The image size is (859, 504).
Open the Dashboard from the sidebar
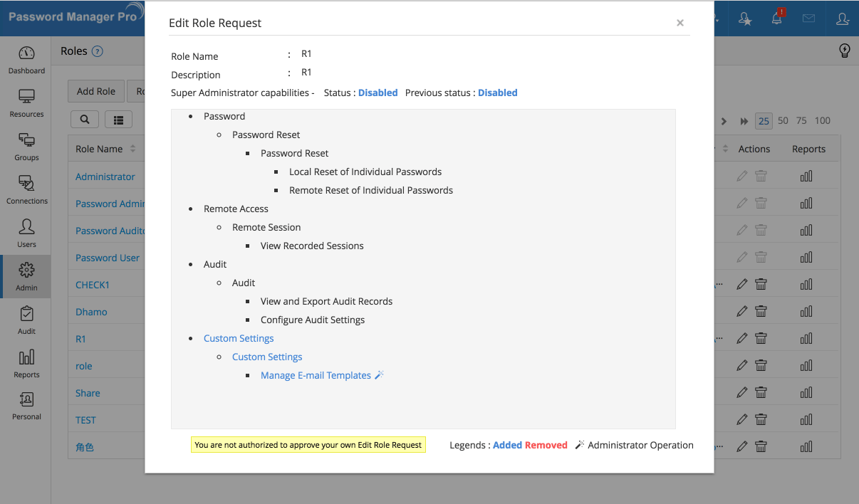(x=26, y=60)
